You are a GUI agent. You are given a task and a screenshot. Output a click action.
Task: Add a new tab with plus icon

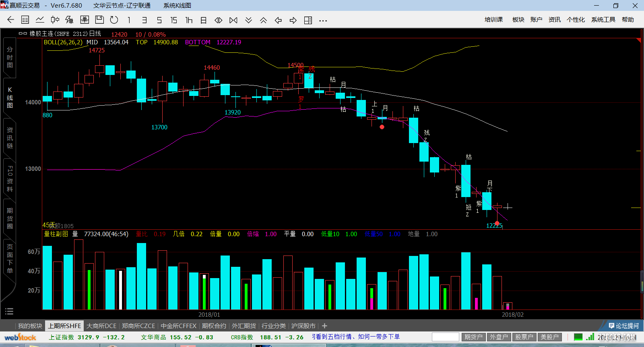coord(324,326)
